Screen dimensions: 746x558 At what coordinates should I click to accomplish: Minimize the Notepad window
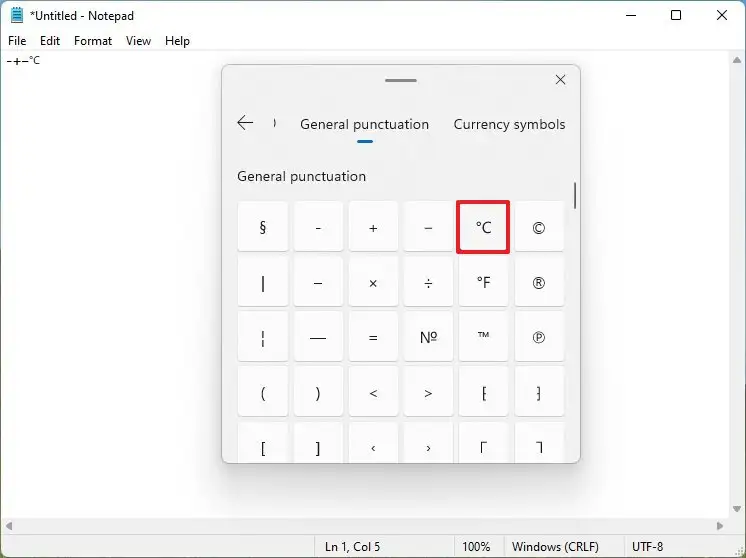coord(631,15)
